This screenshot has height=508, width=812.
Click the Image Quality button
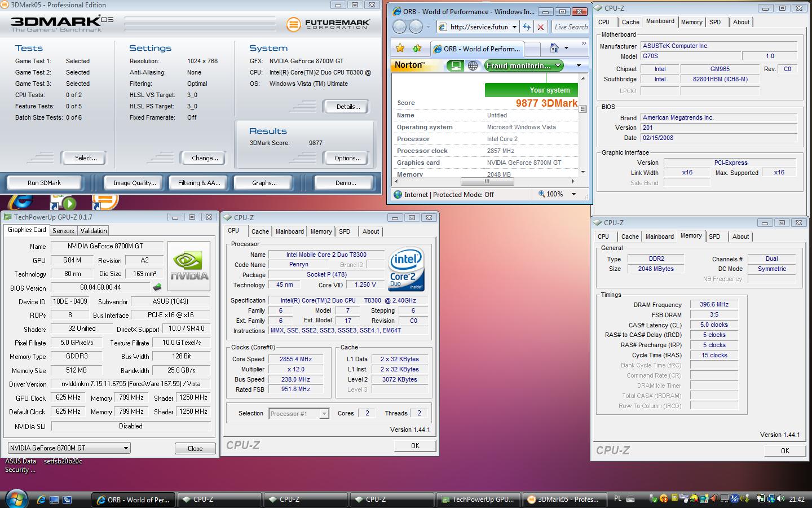(x=134, y=183)
